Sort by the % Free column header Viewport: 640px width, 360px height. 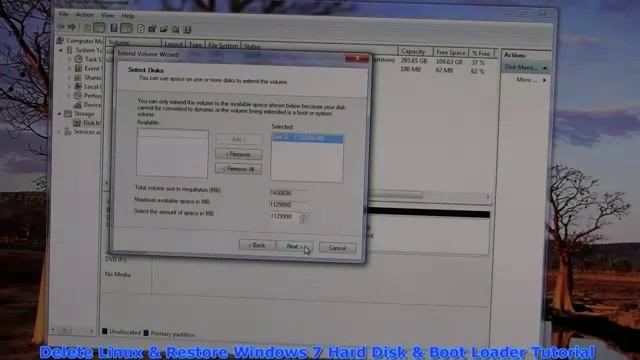tap(481, 53)
